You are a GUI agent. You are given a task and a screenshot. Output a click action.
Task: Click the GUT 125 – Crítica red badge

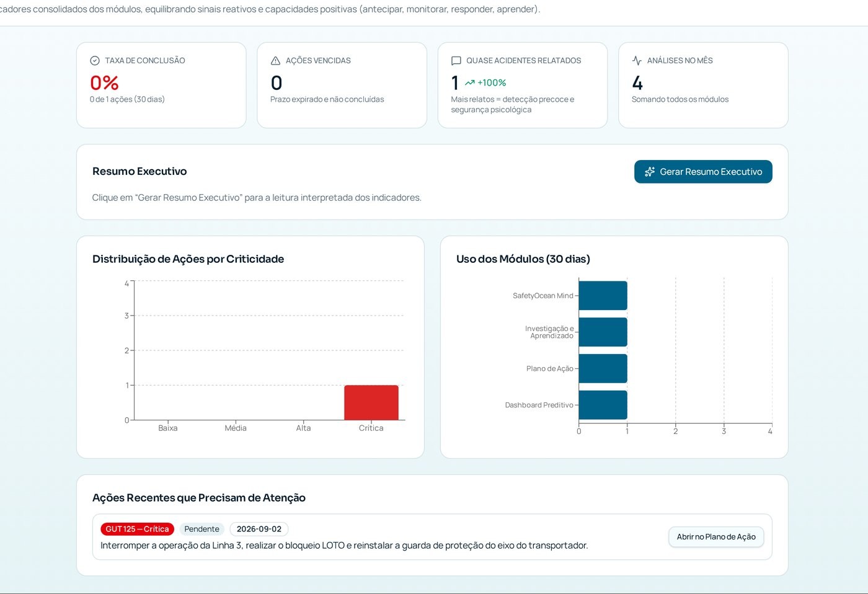coord(137,529)
